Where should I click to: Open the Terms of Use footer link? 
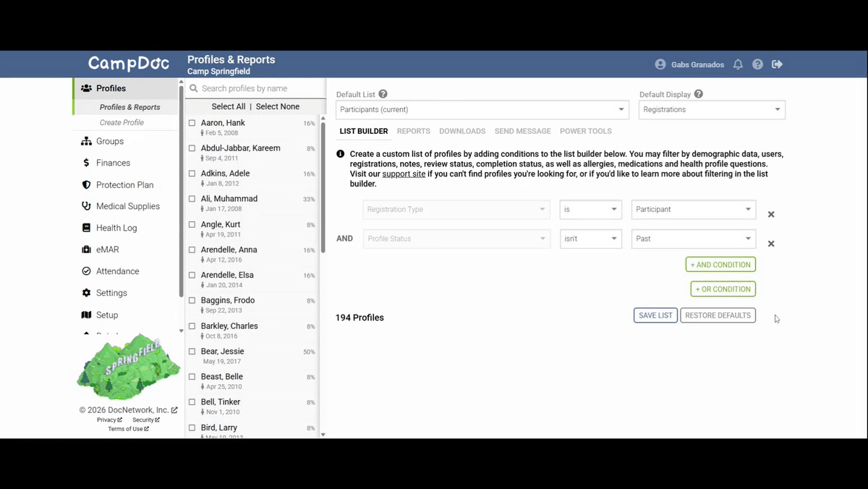coord(128,429)
